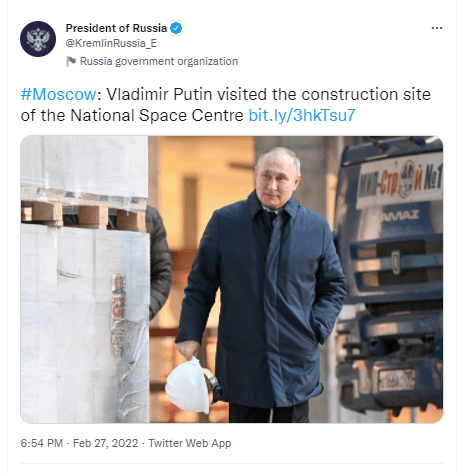This screenshot has width=466, height=473.
Task: Click the Feb 27, 2022 date
Action: pyautogui.click(x=105, y=443)
